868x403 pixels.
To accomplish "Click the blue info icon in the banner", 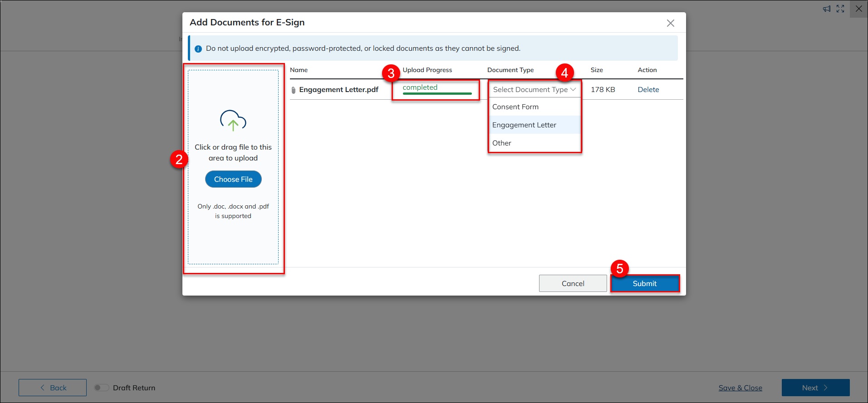I will tap(198, 49).
